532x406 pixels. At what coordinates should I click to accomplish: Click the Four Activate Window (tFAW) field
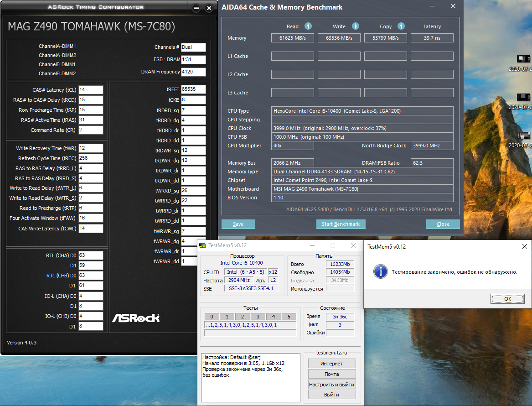point(91,218)
